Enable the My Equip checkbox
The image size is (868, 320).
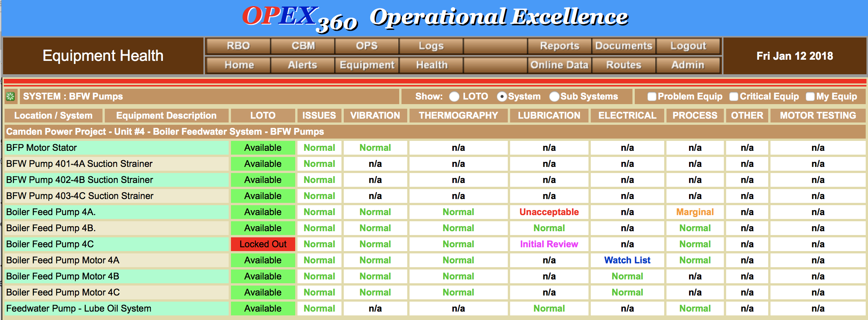pyautogui.click(x=810, y=96)
